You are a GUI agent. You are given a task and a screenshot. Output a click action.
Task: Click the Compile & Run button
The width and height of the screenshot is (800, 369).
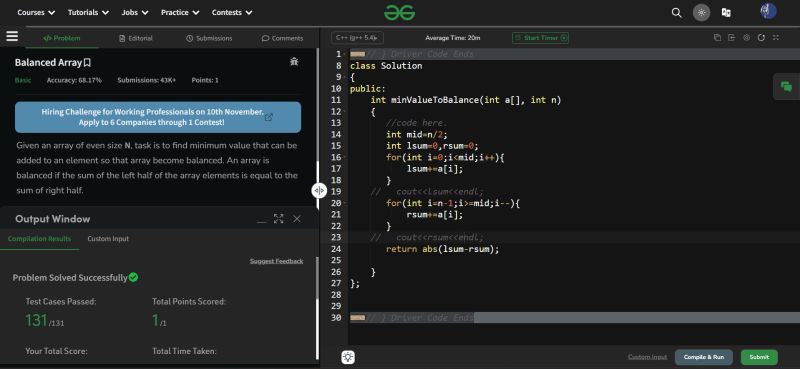(704, 357)
